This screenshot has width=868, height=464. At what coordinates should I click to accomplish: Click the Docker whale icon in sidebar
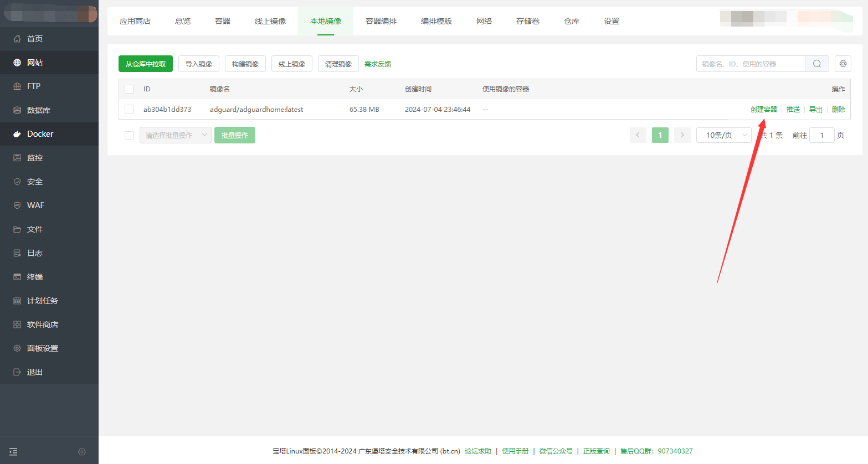click(x=17, y=134)
